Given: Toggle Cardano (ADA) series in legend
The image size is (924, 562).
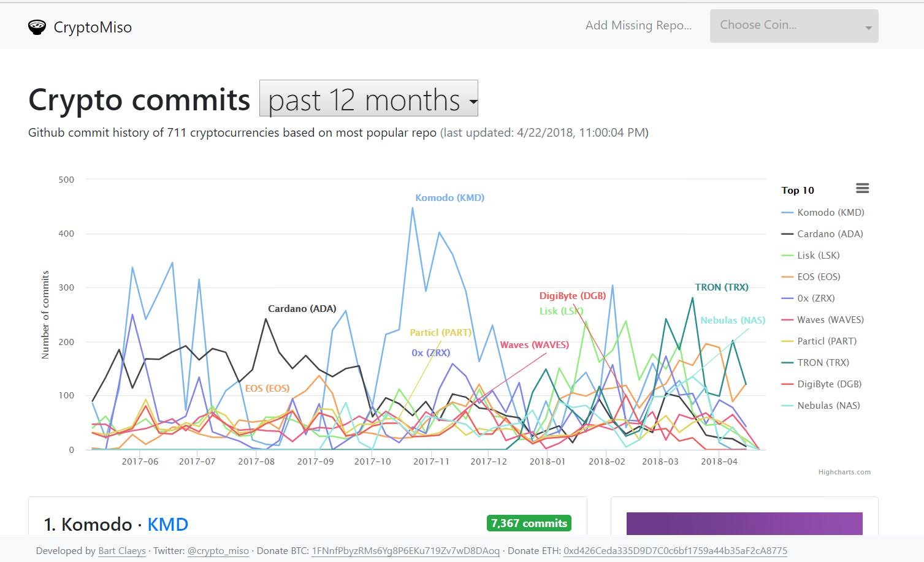Looking at the screenshot, I should pos(822,234).
